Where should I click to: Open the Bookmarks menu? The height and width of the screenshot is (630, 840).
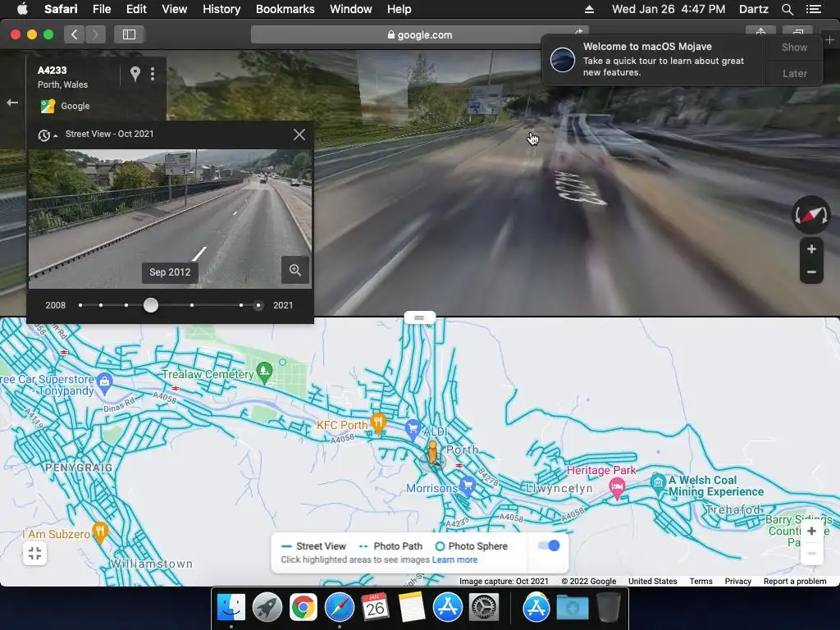tap(285, 9)
